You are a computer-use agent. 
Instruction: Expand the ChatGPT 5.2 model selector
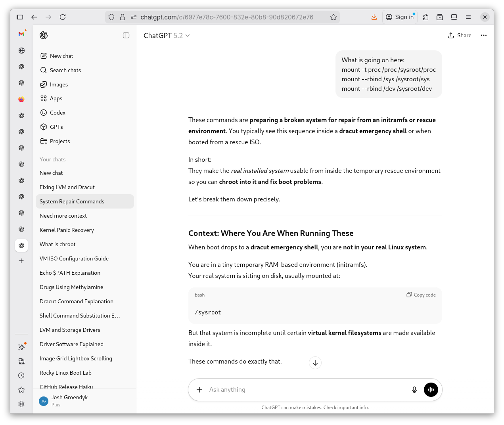[167, 36]
